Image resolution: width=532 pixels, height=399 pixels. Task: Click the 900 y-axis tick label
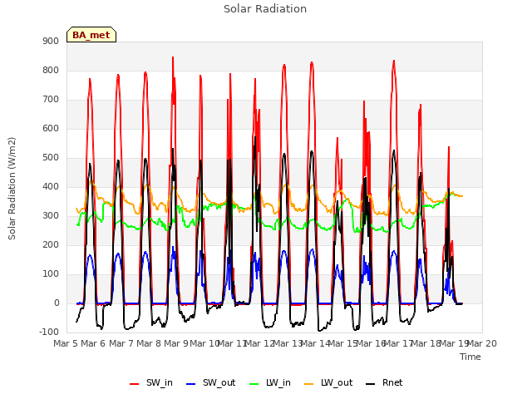tap(51, 41)
